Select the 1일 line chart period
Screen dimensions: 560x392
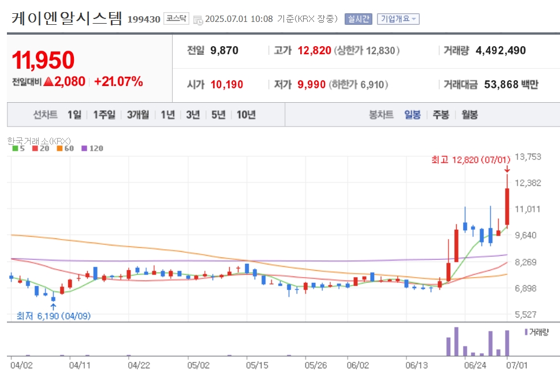(x=74, y=115)
